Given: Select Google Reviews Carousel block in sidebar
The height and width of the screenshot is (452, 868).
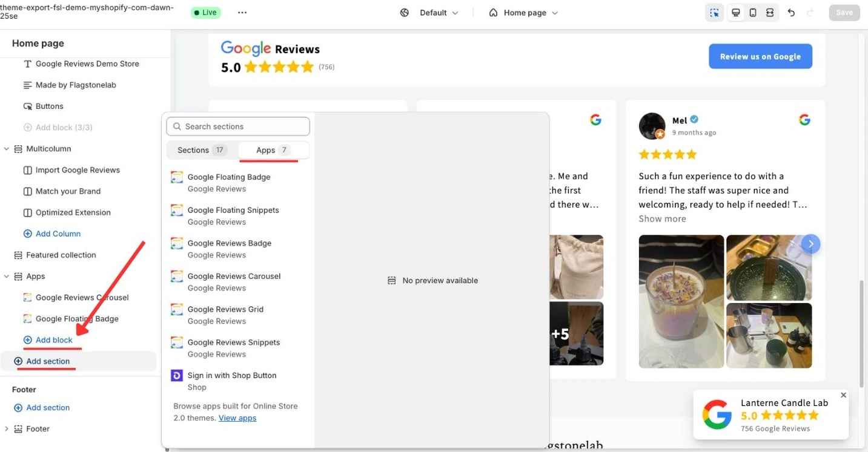Looking at the screenshot, I should pos(84,298).
